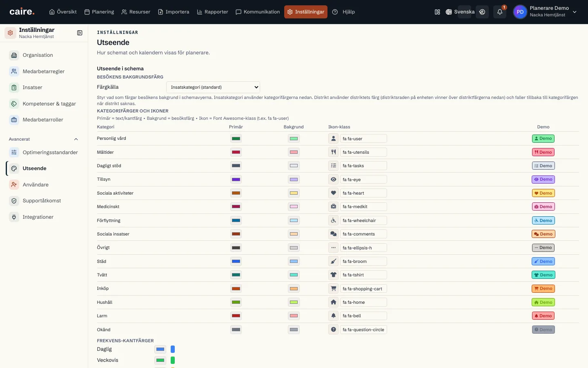Open Primär color swatch for Hushåll

click(236, 302)
